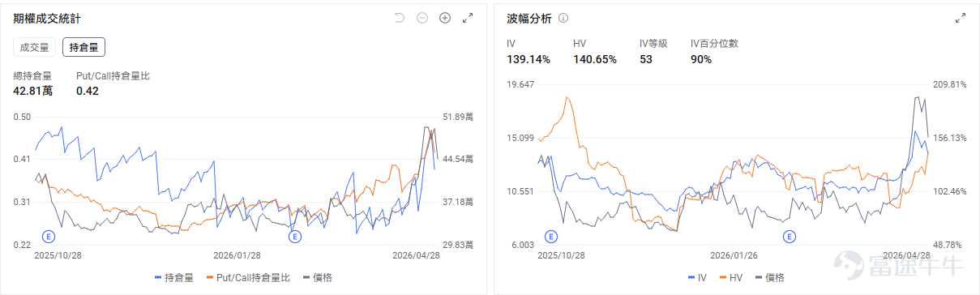Toggle the IV legend series
This screenshot has height=295, width=980.
point(696,277)
